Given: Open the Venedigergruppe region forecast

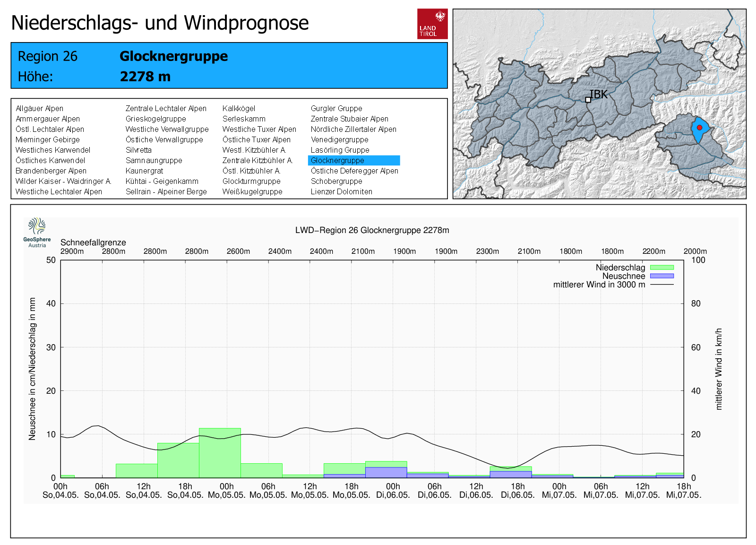Looking at the screenshot, I should tap(339, 140).
